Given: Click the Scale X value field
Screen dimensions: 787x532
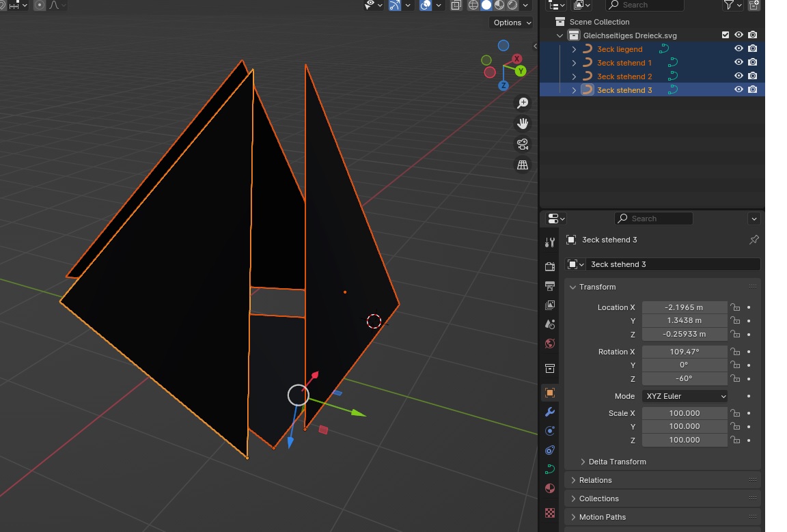Looking at the screenshot, I should 684,413.
